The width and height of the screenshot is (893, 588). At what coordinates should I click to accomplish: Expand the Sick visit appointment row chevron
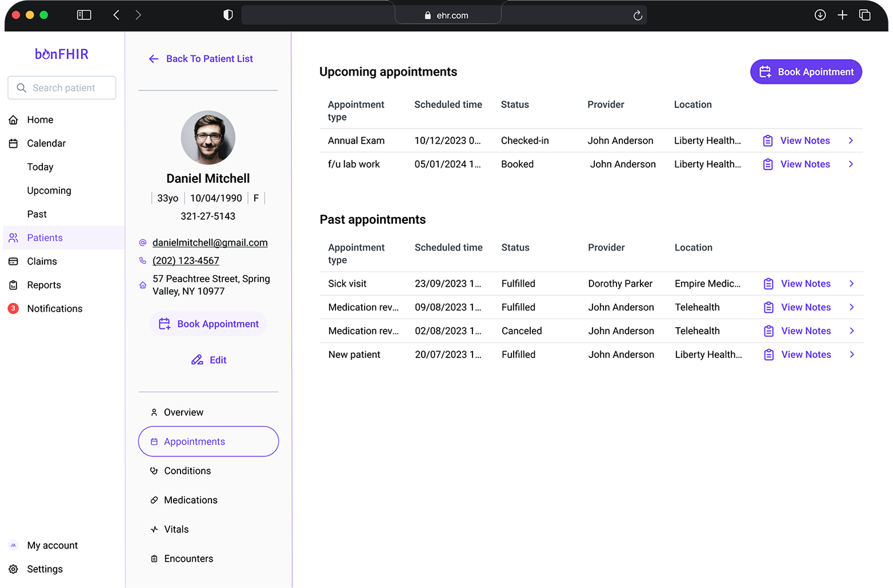851,283
